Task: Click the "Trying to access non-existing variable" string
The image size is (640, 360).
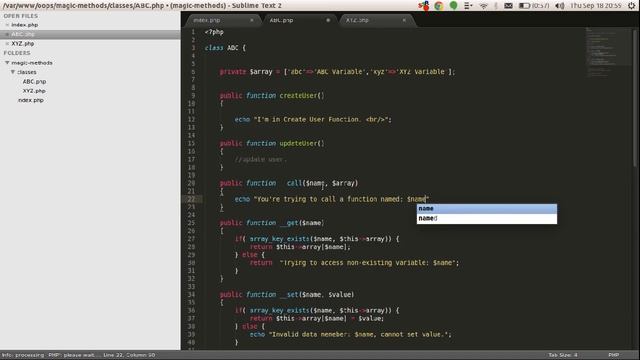Action: click(367, 263)
